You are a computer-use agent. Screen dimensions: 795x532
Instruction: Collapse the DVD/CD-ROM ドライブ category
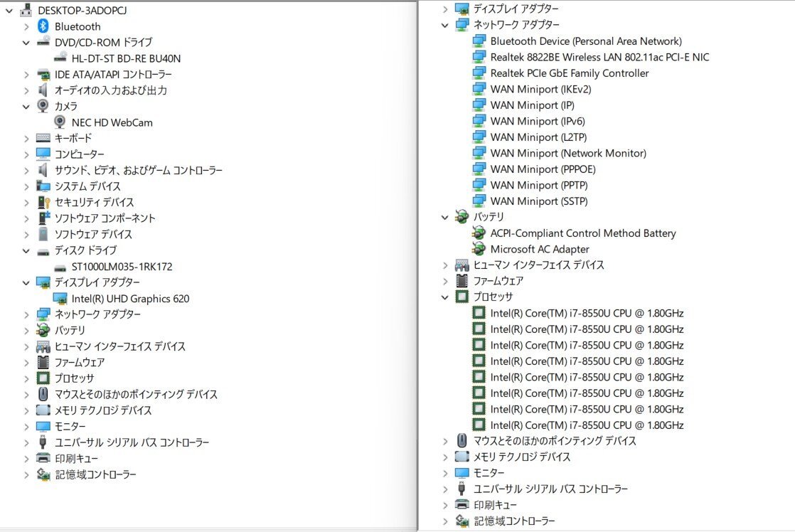(26, 43)
